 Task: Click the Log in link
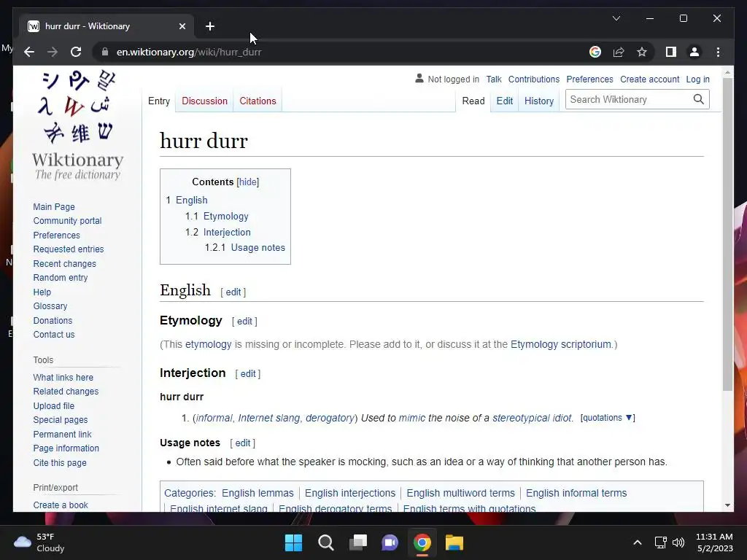pos(697,79)
